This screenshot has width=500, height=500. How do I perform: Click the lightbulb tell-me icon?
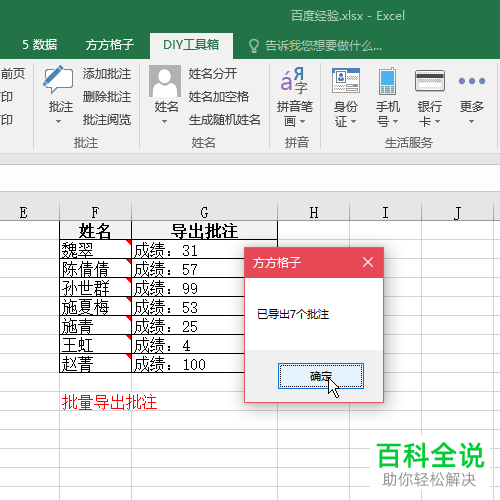tap(254, 46)
